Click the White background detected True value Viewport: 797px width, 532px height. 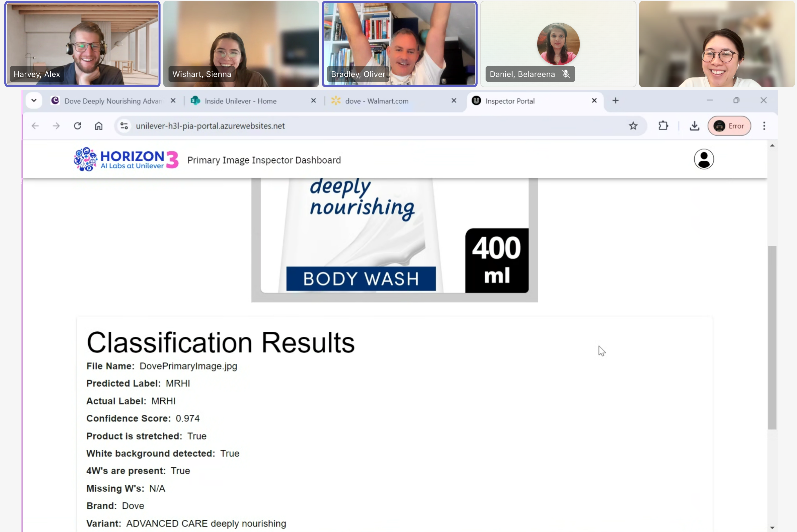coord(229,454)
